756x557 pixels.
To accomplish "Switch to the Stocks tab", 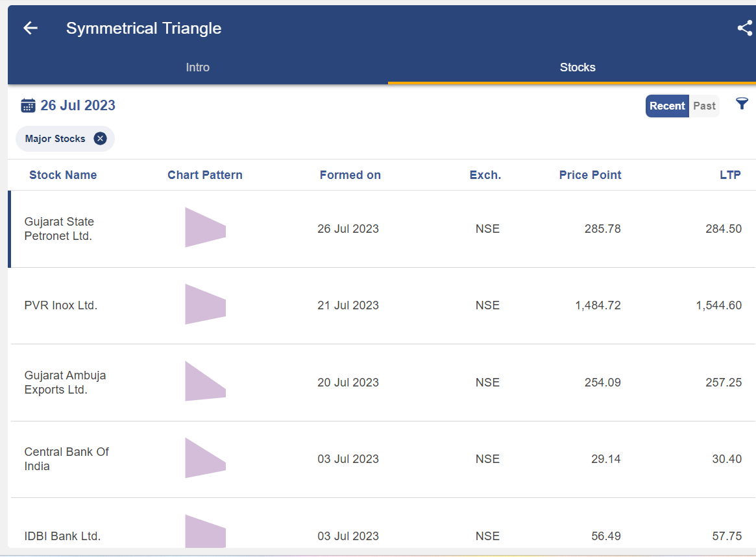I will [577, 67].
